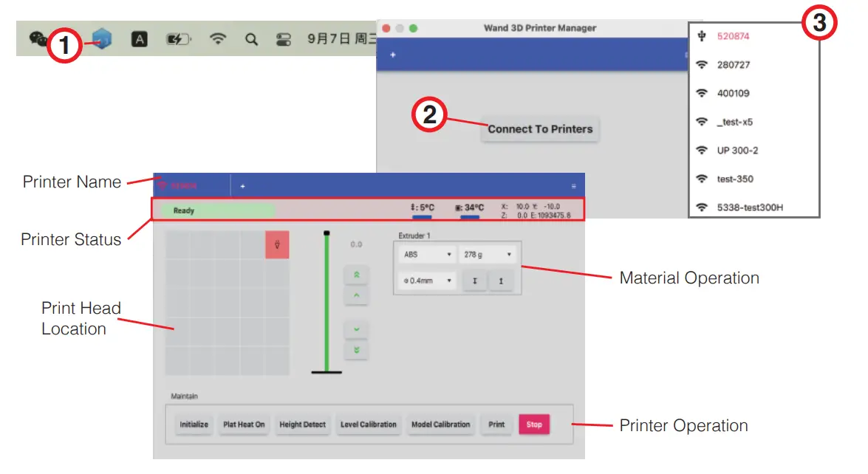This screenshot has height=474, width=868.
Task: Click the extrude material icon in Extruder 1 panel
Action: point(475,281)
